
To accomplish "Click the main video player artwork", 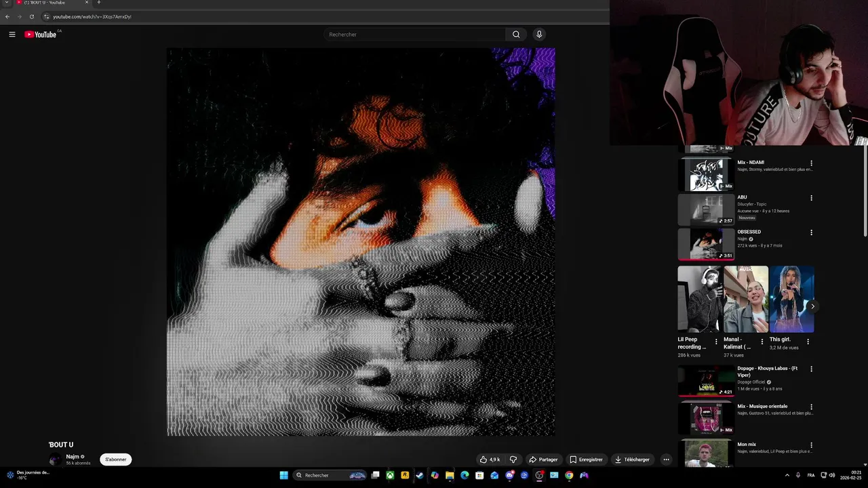I will [x=361, y=242].
